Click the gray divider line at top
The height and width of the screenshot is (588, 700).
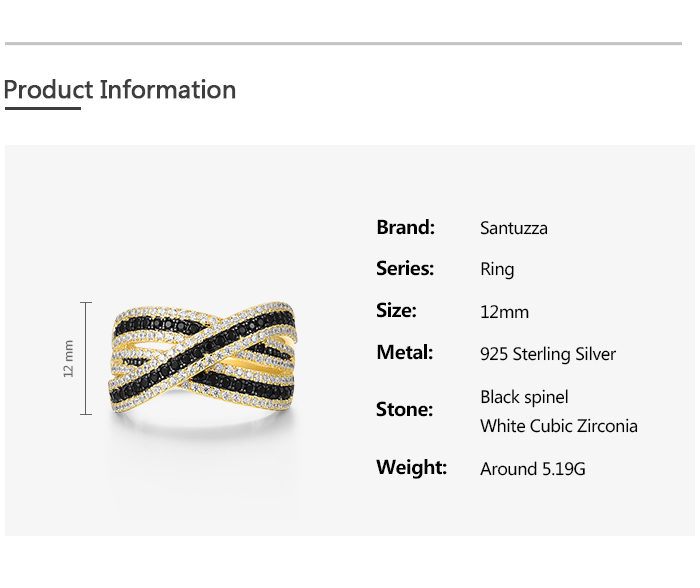343,43
